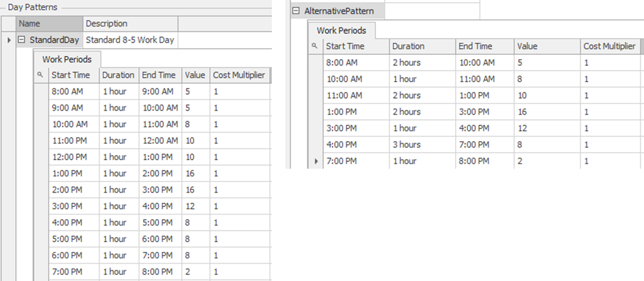Select value 16 in StandardDay 1:00 PM row

[196, 174]
